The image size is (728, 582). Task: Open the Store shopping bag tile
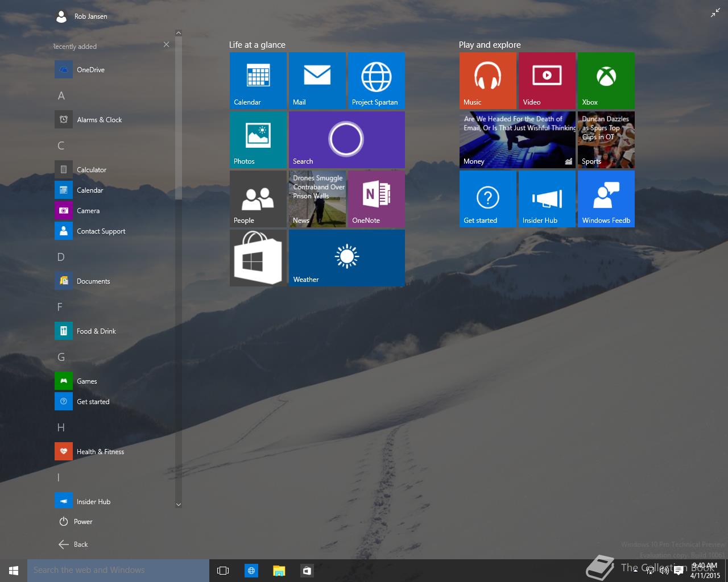(258, 258)
